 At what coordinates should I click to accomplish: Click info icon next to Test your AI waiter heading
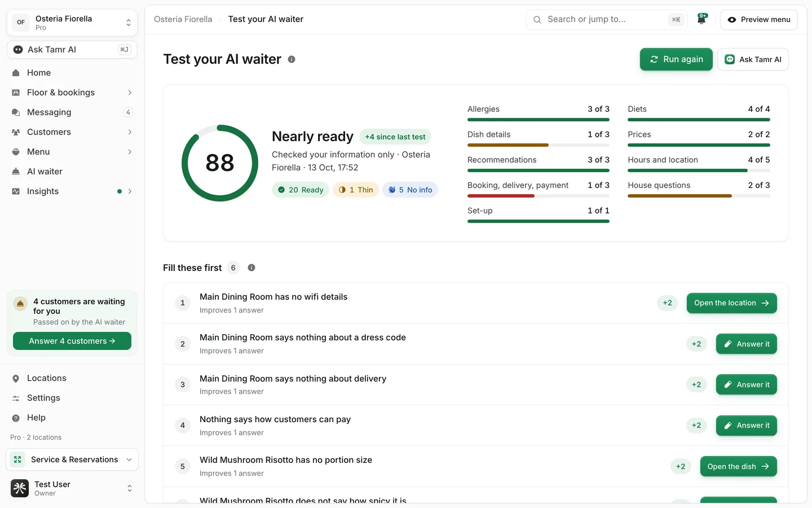point(292,59)
